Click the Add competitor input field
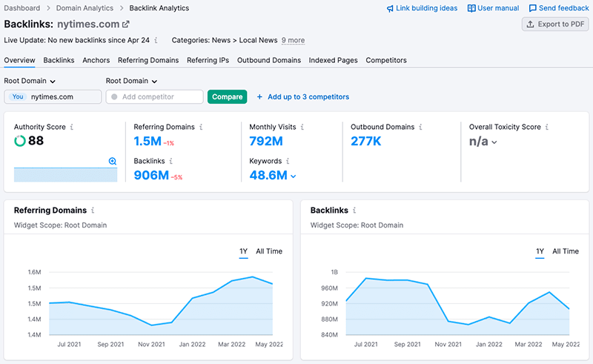This screenshot has height=364, width=593. click(x=155, y=97)
